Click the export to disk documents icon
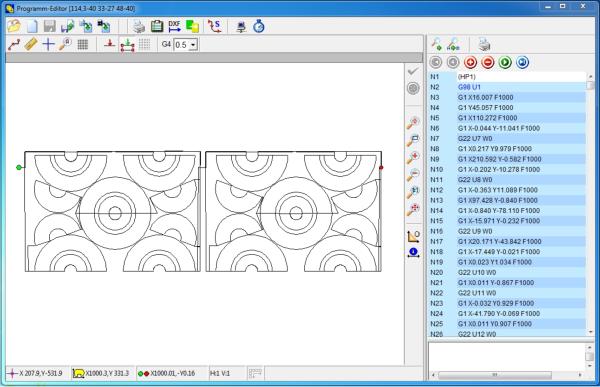The image size is (600, 387). (103, 26)
